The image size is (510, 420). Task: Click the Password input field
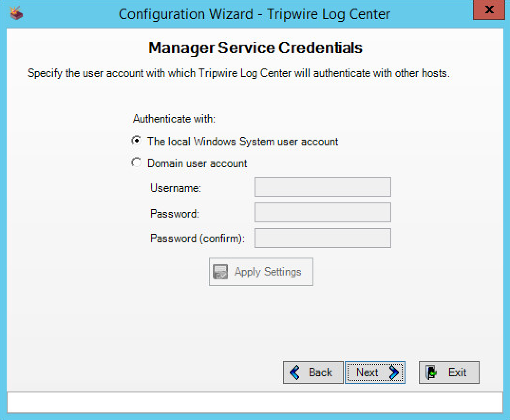tap(322, 213)
